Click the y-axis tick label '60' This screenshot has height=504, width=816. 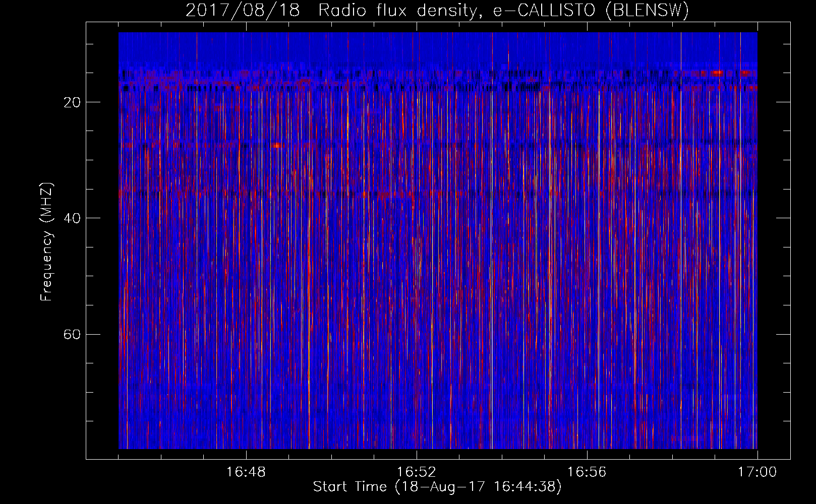tap(72, 334)
